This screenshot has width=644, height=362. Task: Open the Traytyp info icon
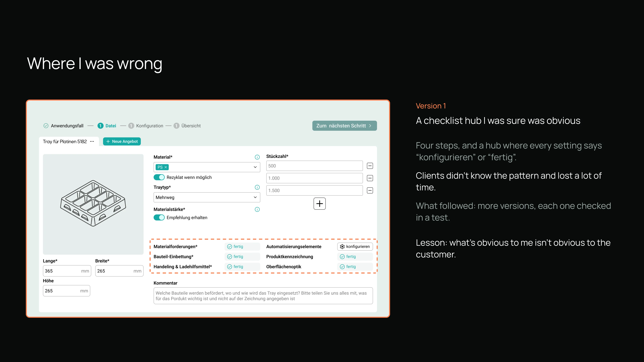pos(257,187)
